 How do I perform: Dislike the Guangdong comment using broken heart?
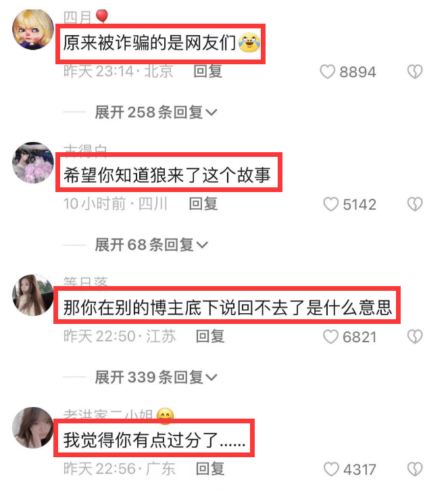point(415,469)
